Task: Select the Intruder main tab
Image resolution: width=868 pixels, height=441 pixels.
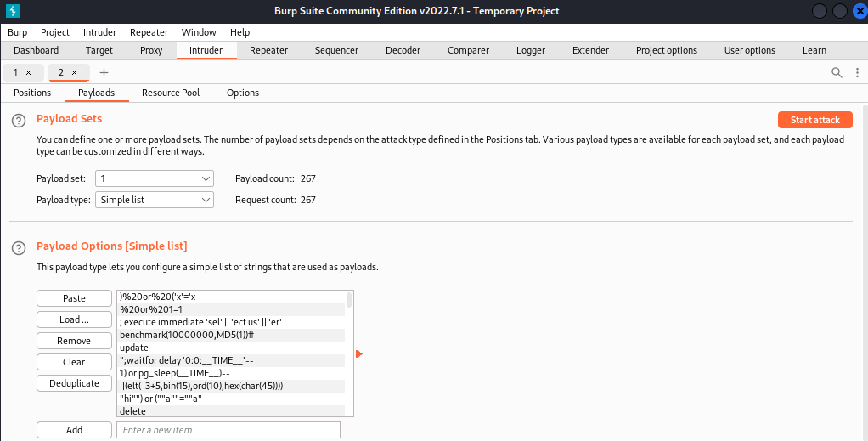Action: click(x=206, y=50)
